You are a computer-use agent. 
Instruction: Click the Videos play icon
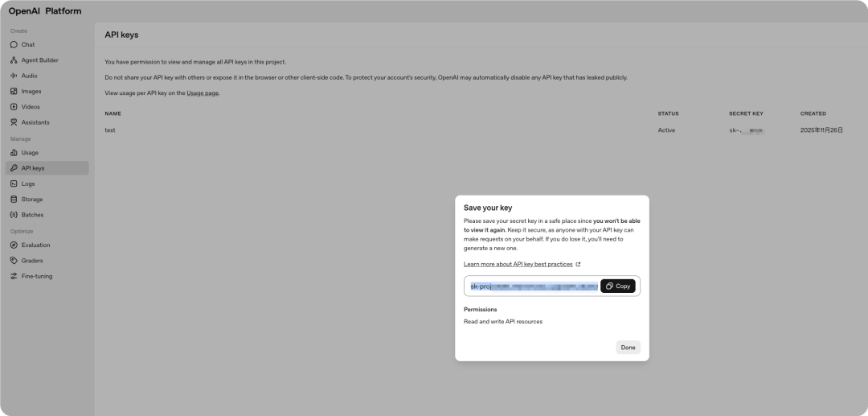coord(14,107)
